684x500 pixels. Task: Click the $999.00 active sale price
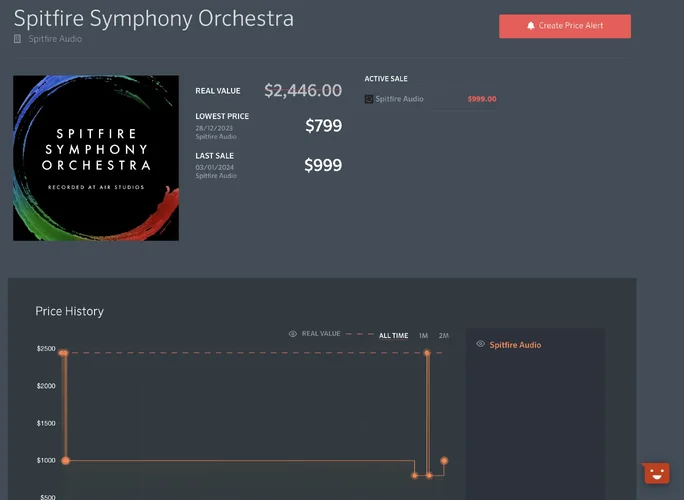point(481,99)
